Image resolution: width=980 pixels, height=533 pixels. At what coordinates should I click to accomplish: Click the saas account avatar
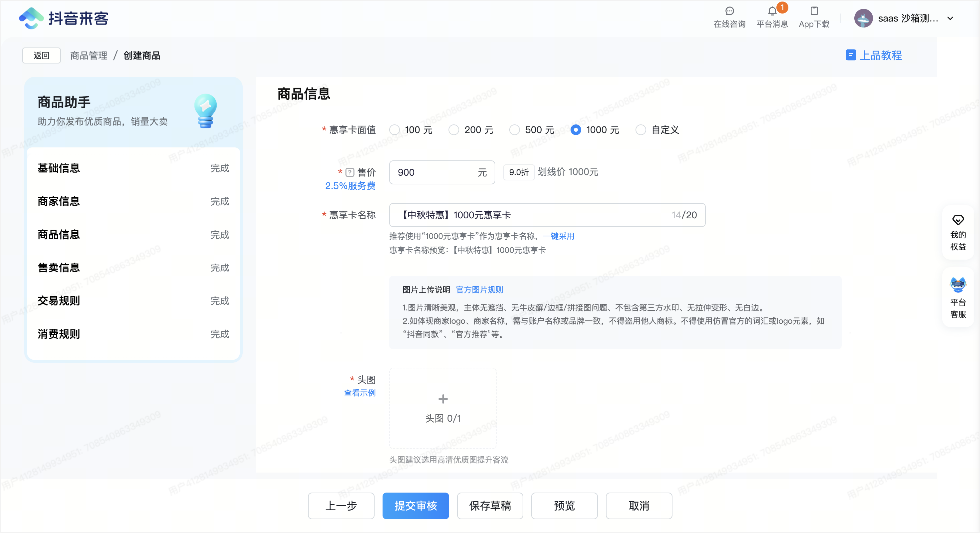point(863,19)
